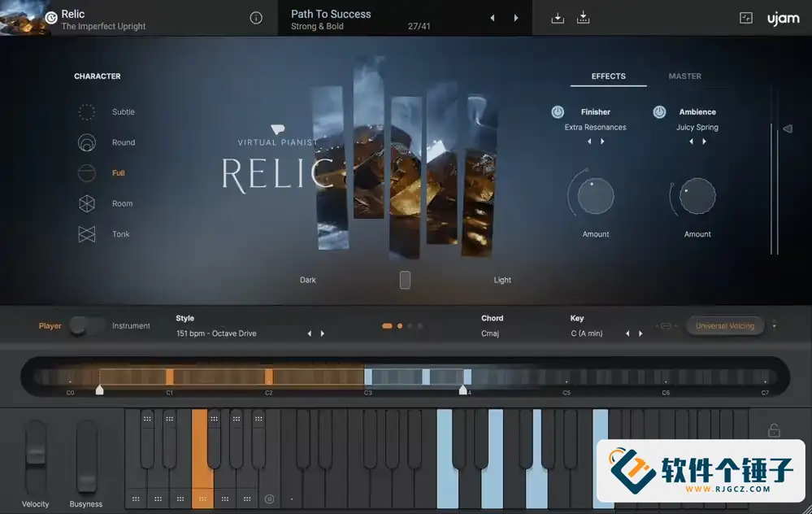Click the Player mode label
The image size is (812, 514).
pos(50,326)
